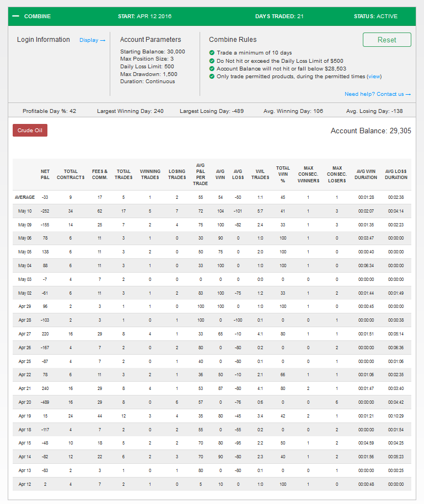Select the Apr 28 row date

point(25,320)
